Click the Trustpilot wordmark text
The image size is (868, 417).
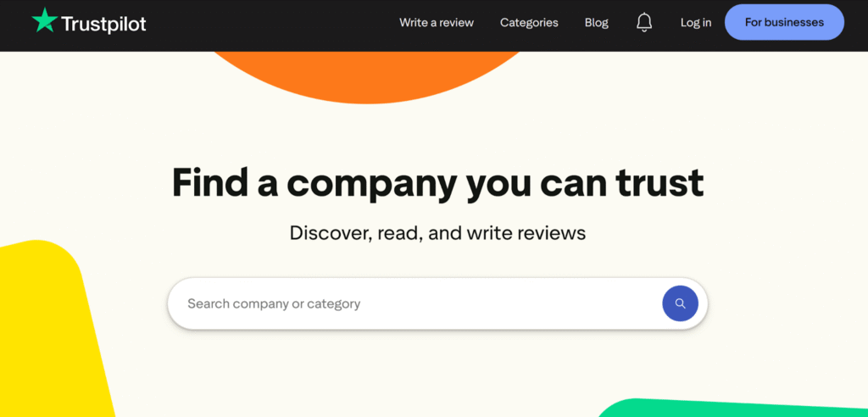pyautogui.click(x=103, y=24)
